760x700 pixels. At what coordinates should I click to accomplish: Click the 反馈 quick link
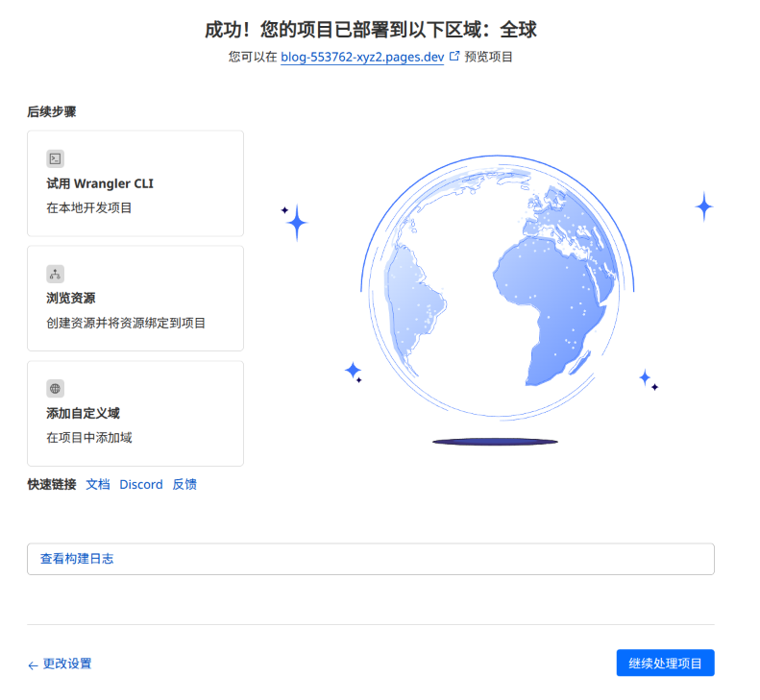184,485
